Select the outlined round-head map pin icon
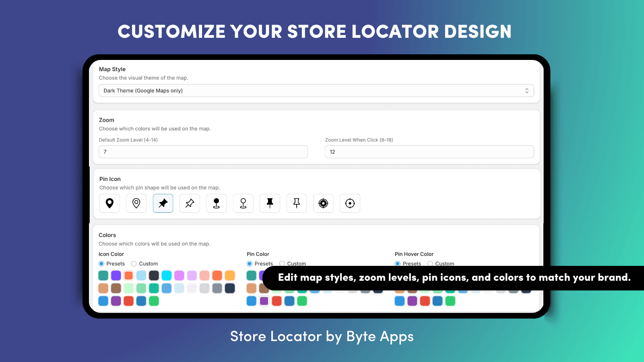 click(243, 203)
